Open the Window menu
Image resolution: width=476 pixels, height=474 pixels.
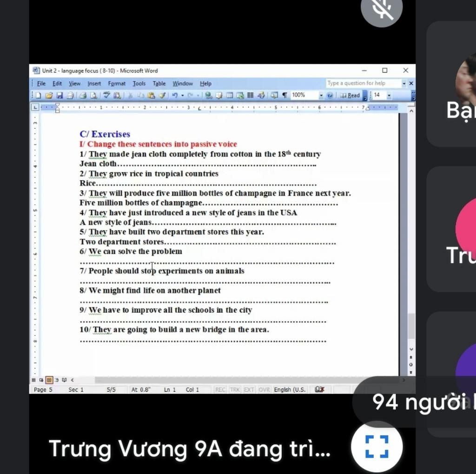(x=183, y=84)
